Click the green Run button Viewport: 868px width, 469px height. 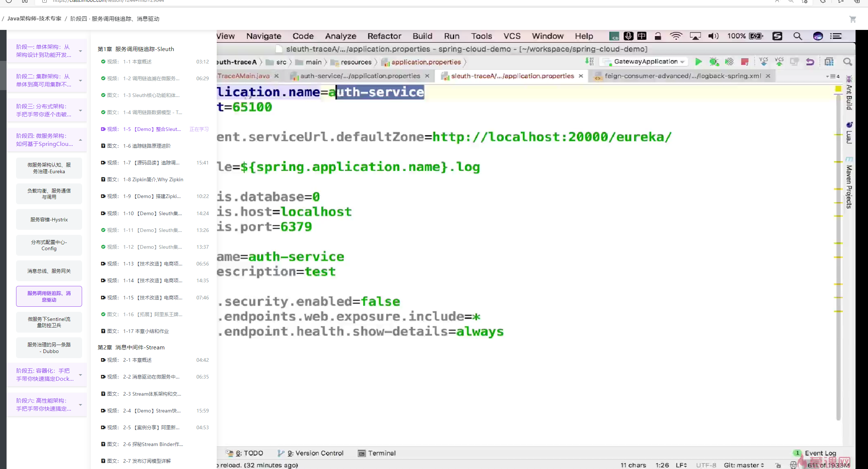tap(698, 62)
